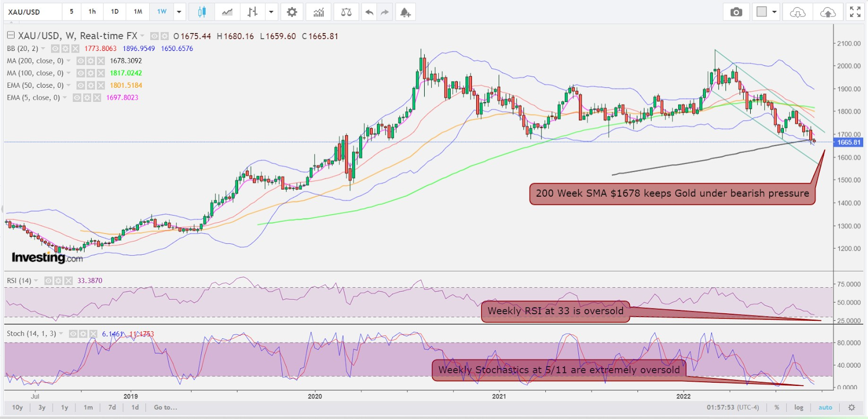Image resolution: width=868 pixels, height=419 pixels.
Task: Toggle log scale button
Action: 799,407
